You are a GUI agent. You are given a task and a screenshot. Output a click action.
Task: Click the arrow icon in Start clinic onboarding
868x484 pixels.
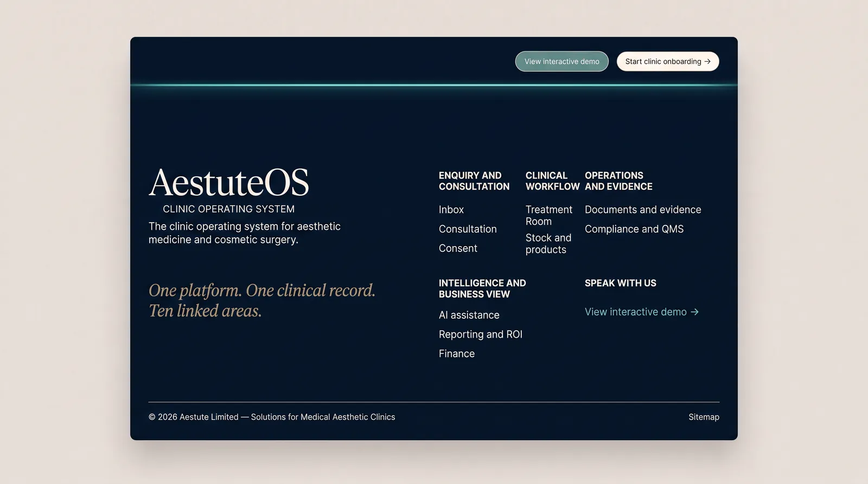(707, 61)
